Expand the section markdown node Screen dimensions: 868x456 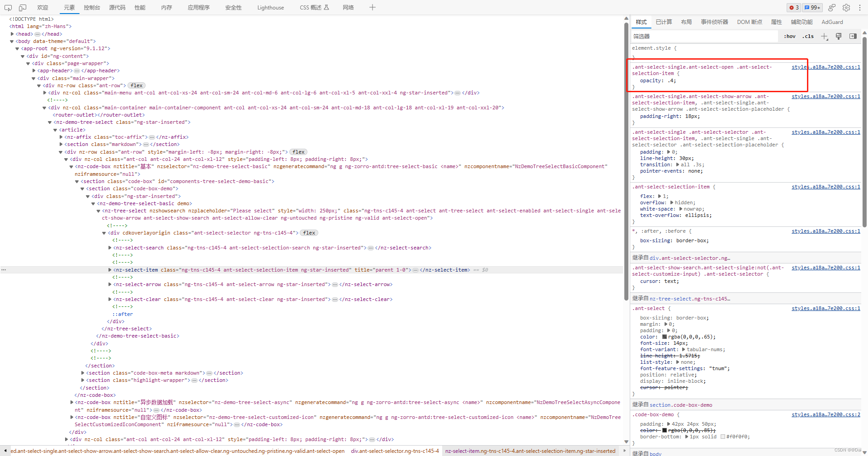61,144
